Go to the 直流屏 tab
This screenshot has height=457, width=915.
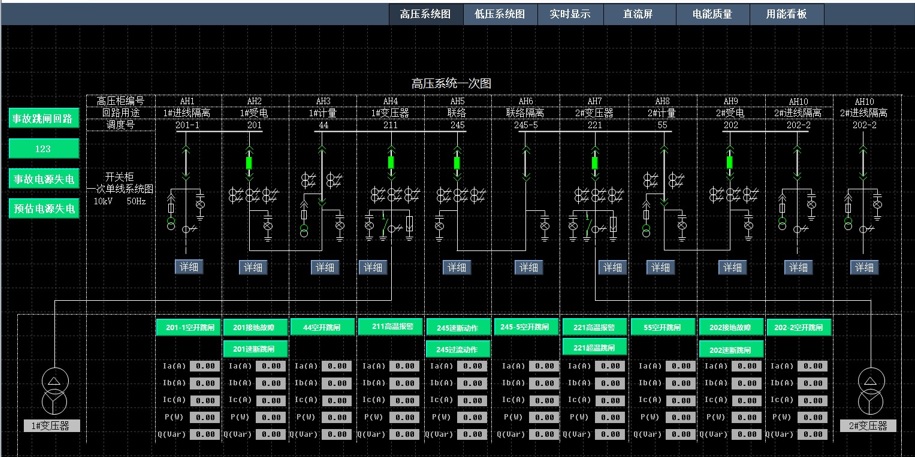point(640,15)
